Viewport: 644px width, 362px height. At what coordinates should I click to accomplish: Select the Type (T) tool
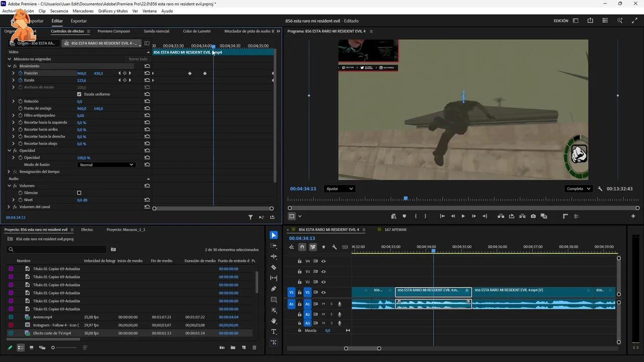click(274, 332)
